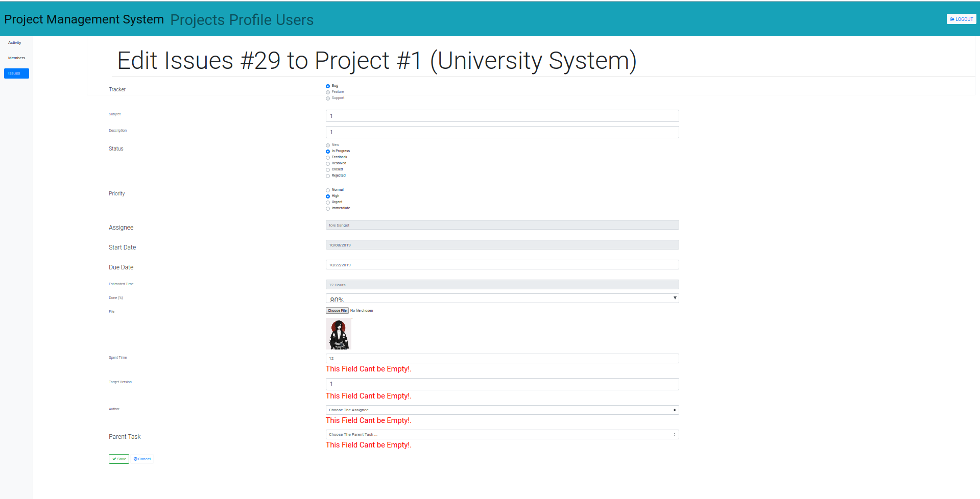Click the uploaded image thumbnail
This screenshot has width=980, height=499.
(339, 334)
